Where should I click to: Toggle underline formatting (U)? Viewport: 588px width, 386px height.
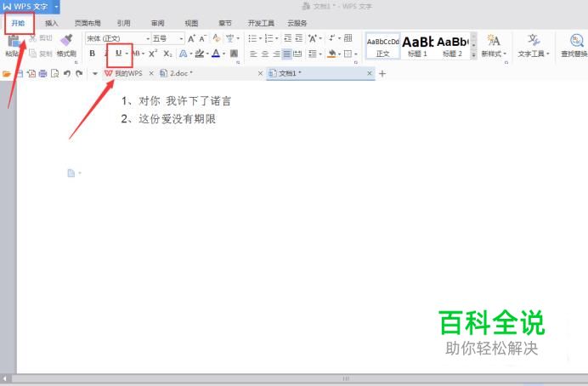118,54
